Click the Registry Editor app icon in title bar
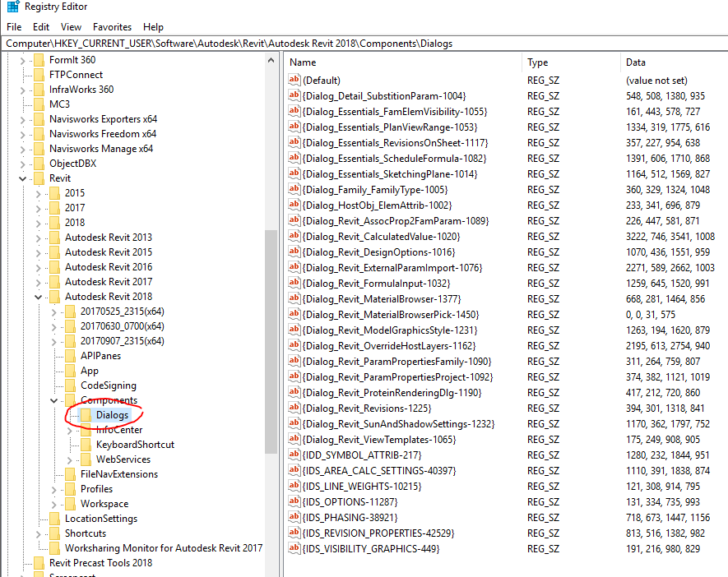Screen dimensions: 728x577 tap(13, 7)
